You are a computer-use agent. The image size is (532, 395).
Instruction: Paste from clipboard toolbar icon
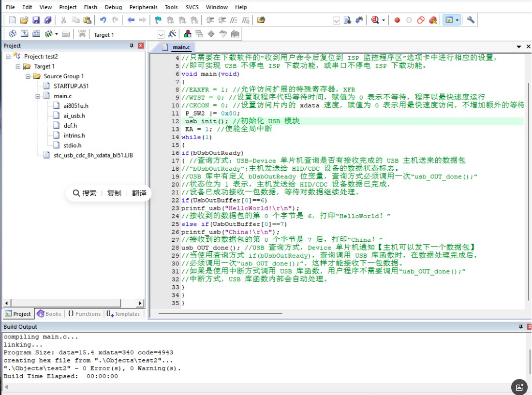(x=87, y=20)
